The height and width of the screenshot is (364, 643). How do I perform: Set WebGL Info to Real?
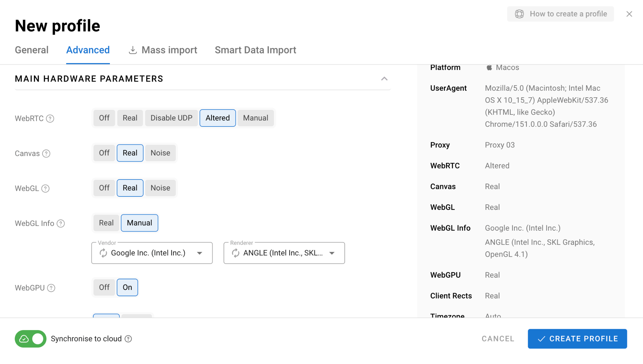point(106,223)
